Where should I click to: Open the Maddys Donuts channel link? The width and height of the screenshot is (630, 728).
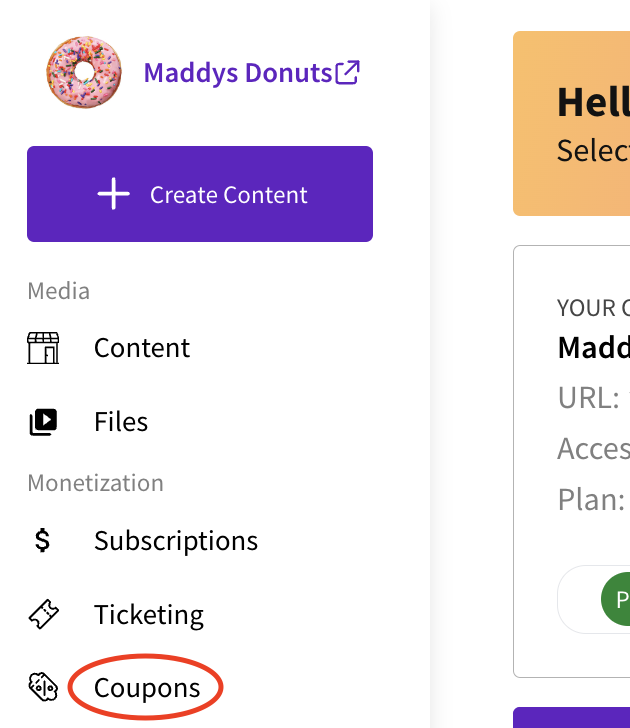coord(238,73)
